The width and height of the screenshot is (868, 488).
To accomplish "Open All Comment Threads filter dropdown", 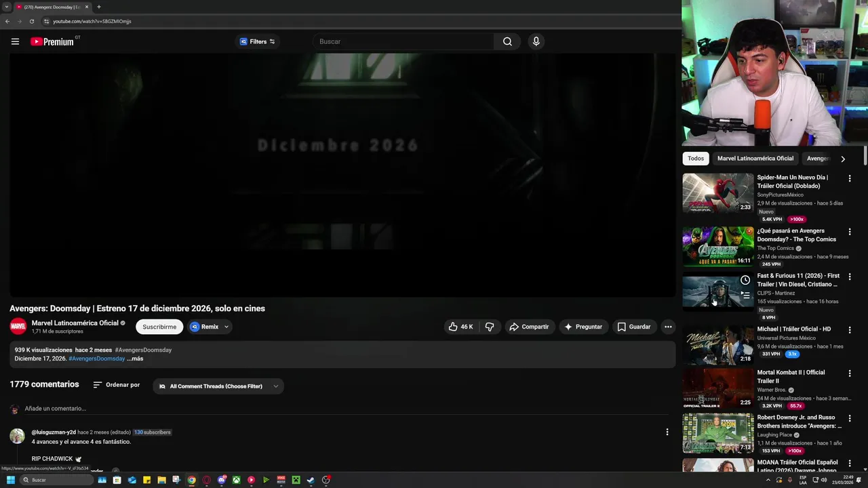I will tap(218, 386).
